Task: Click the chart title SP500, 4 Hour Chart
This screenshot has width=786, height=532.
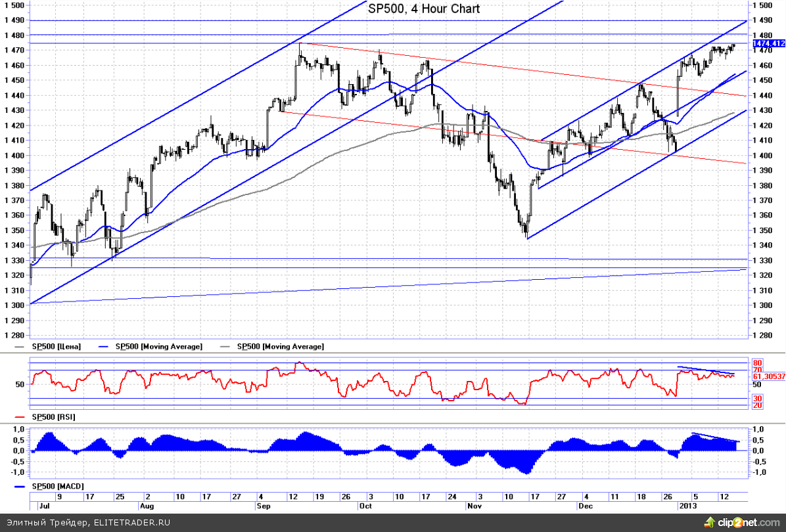Action: tap(423, 9)
